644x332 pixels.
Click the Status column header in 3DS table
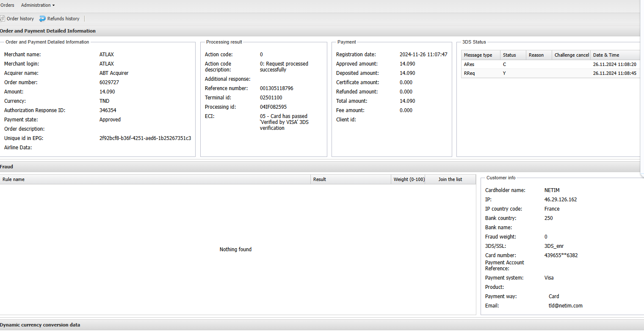click(509, 55)
